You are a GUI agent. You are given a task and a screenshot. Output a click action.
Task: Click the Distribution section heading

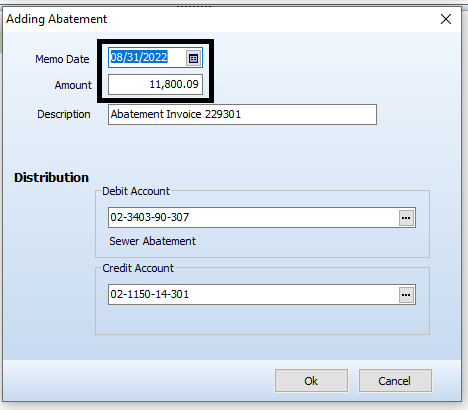(51, 177)
